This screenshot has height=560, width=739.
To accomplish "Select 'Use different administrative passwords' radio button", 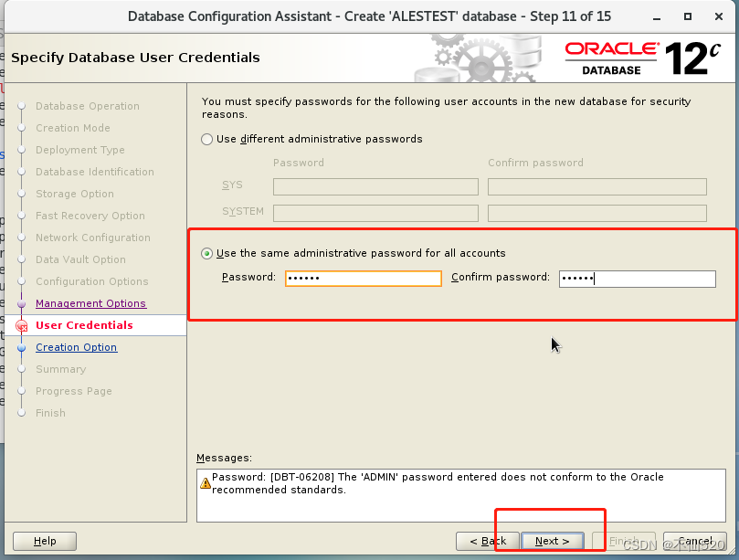I will click(206, 140).
